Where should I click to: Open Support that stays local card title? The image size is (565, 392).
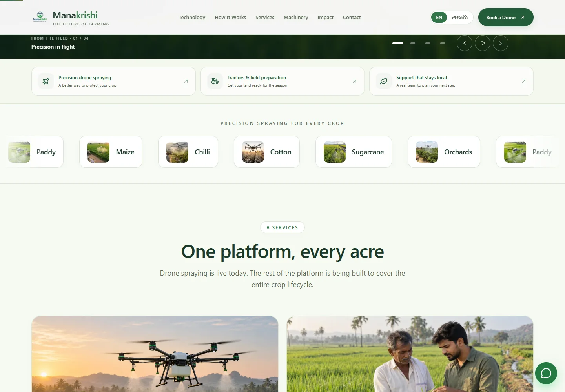(421, 78)
